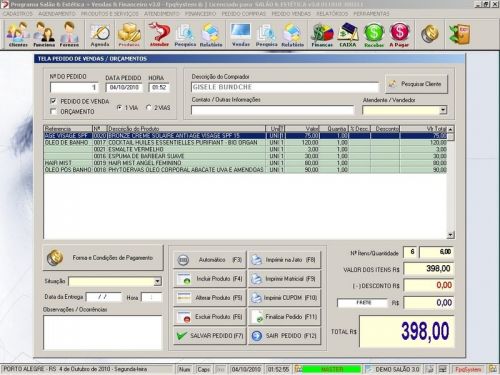Toggle PEDIDO DE VENDA checkbox
500x375 pixels.
tap(53, 101)
